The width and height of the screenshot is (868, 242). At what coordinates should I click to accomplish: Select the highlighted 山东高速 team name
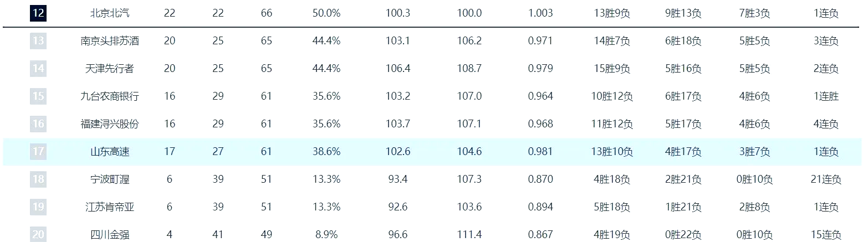tap(110, 152)
